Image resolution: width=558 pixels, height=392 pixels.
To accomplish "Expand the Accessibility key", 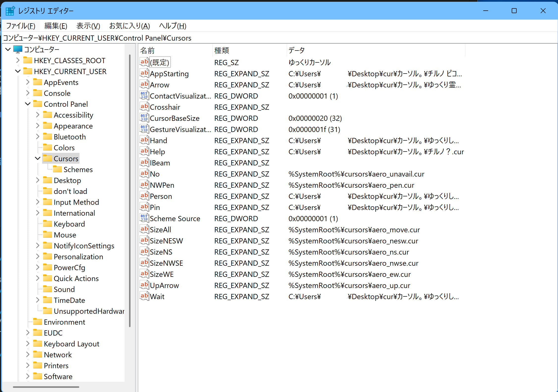I will point(38,115).
